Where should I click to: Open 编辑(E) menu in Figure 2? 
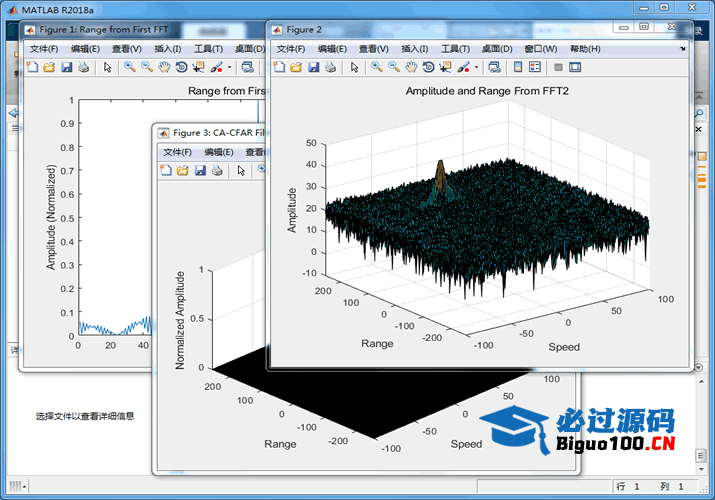click(x=332, y=49)
